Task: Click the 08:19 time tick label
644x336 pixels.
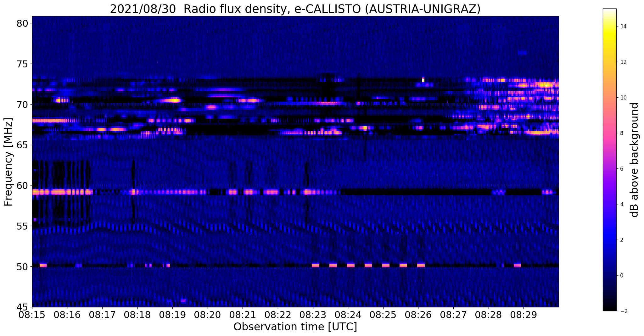Action: (x=172, y=315)
